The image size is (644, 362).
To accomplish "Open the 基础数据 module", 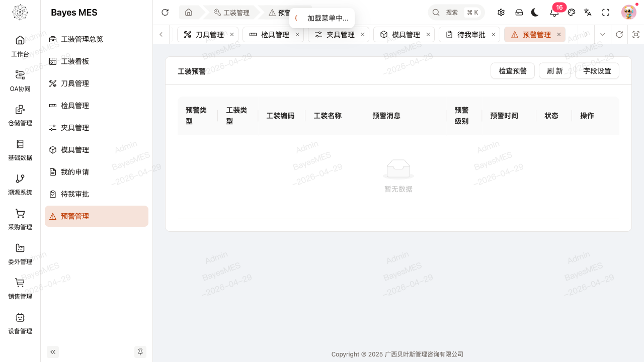I will 20,150.
